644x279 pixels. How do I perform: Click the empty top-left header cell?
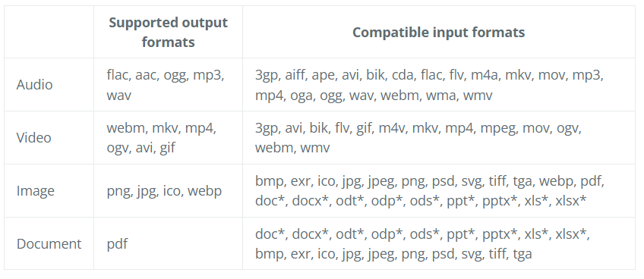[49, 32]
